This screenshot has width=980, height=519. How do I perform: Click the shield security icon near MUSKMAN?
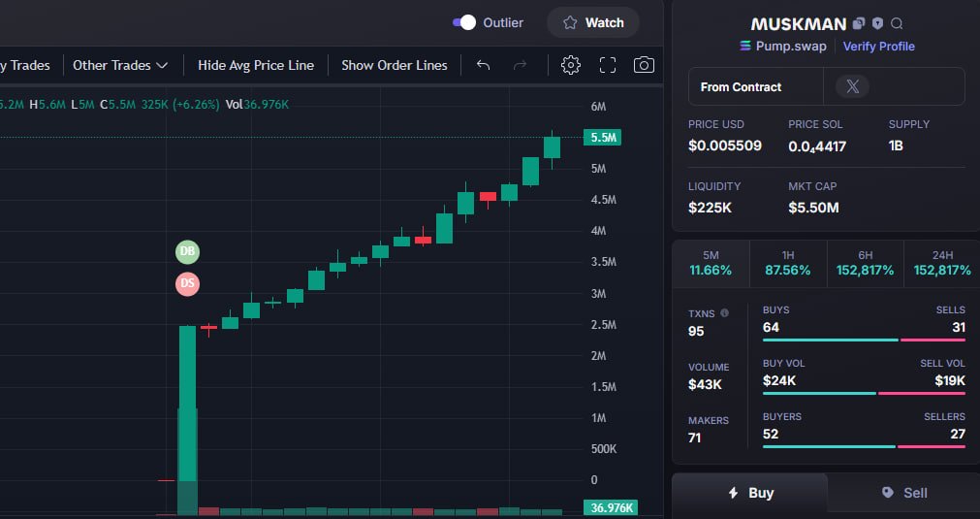877,23
